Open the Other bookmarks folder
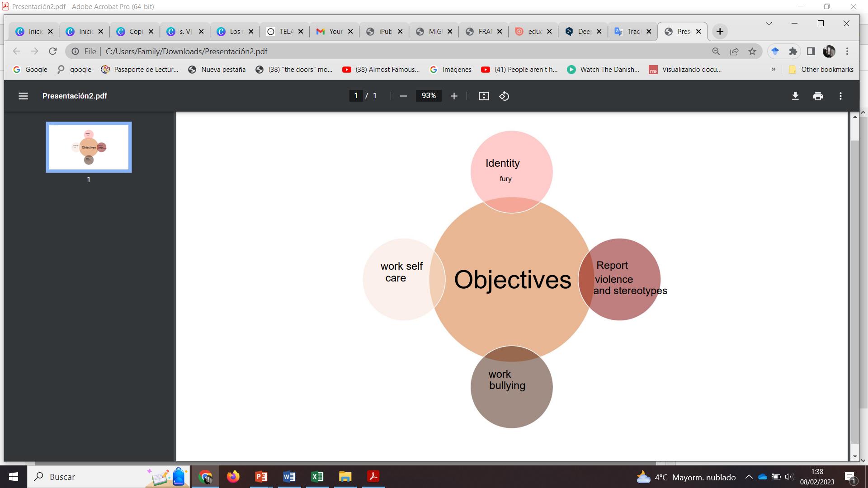The width and height of the screenshot is (868, 488). (x=821, y=69)
